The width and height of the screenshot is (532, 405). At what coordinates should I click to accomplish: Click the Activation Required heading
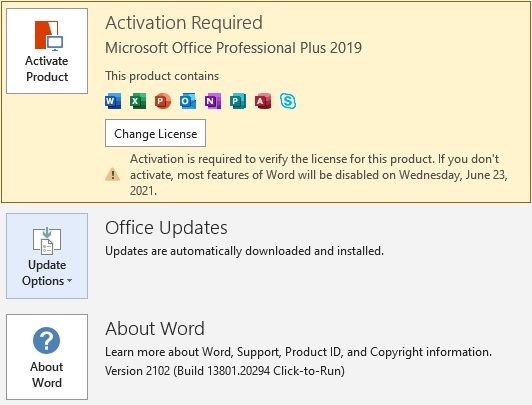pos(184,23)
